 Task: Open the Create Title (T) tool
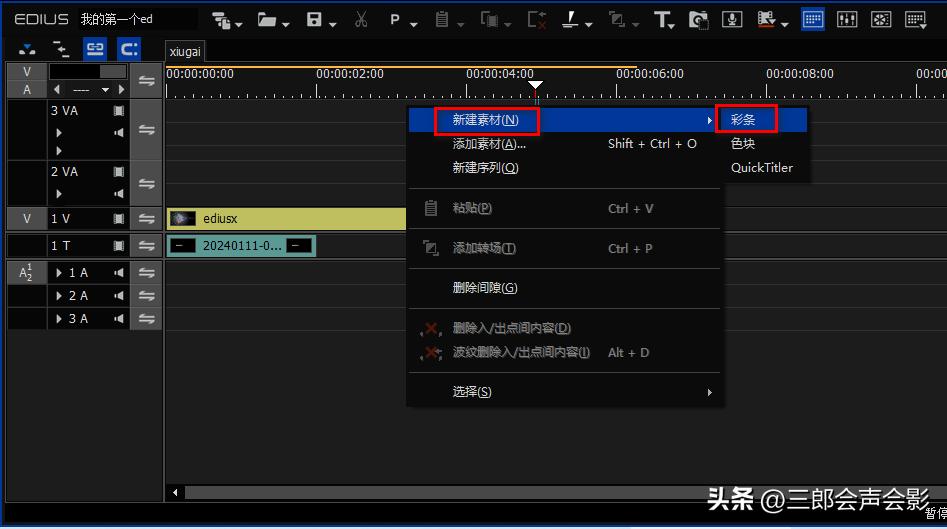(662, 20)
